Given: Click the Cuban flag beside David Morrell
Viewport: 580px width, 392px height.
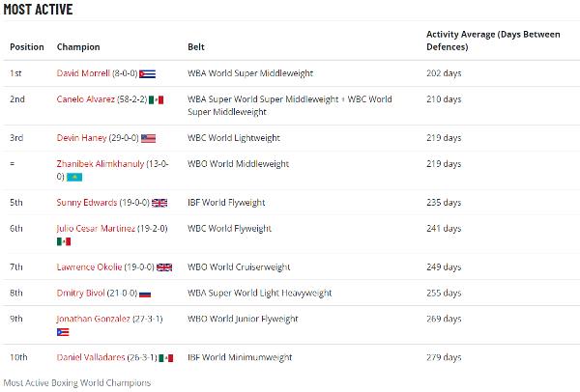Looking at the screenshot, I should pos(148,73).
